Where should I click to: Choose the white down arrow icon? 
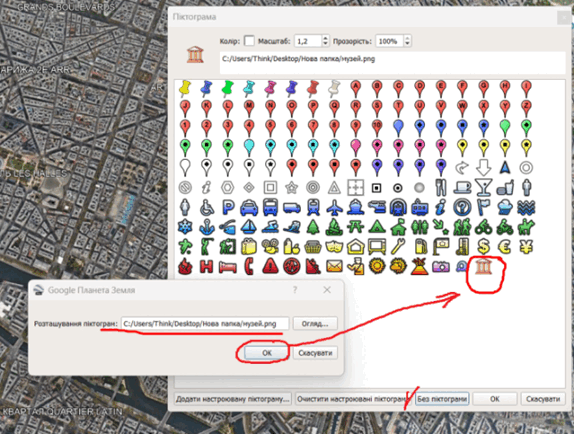[483, 168]
